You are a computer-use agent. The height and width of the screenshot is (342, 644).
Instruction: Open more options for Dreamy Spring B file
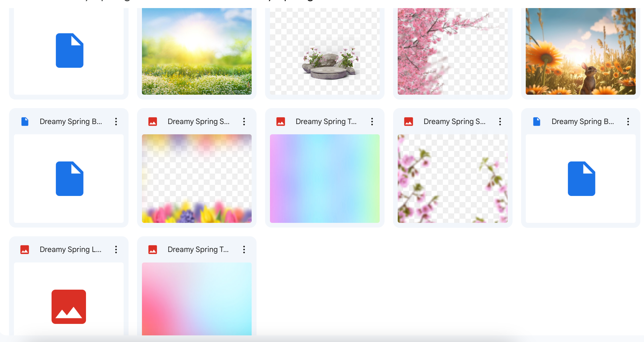click(116, 121)
